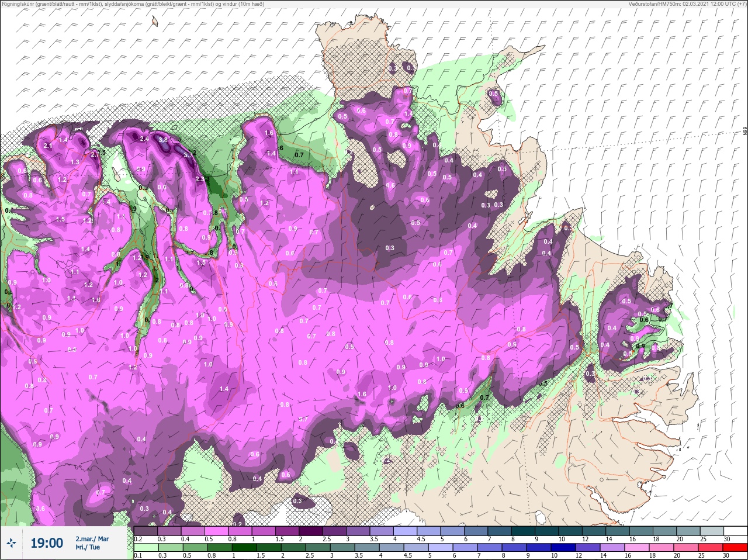Select greyish-purple snow swatch between 0.2 and 0.3
Image resolution: width=748 pixels, height=560 pixels.
pos(146,531)
